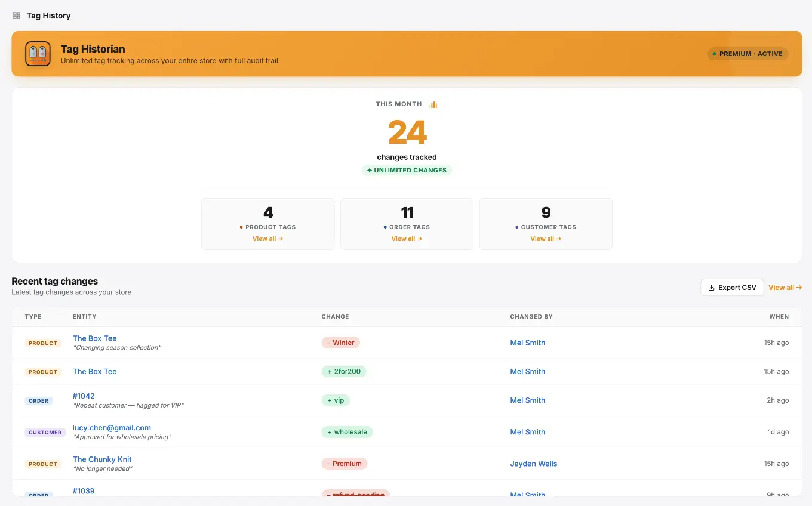The image size is (812, 506).
Task: Click Mel Smith in the Winter row
Action: click(528, 343)
